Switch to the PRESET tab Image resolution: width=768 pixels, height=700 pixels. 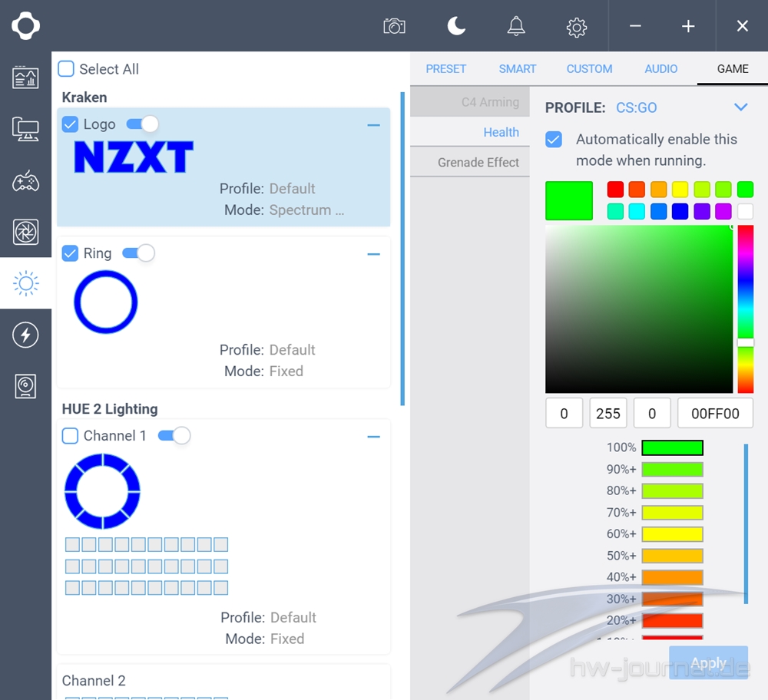point(445,69)
